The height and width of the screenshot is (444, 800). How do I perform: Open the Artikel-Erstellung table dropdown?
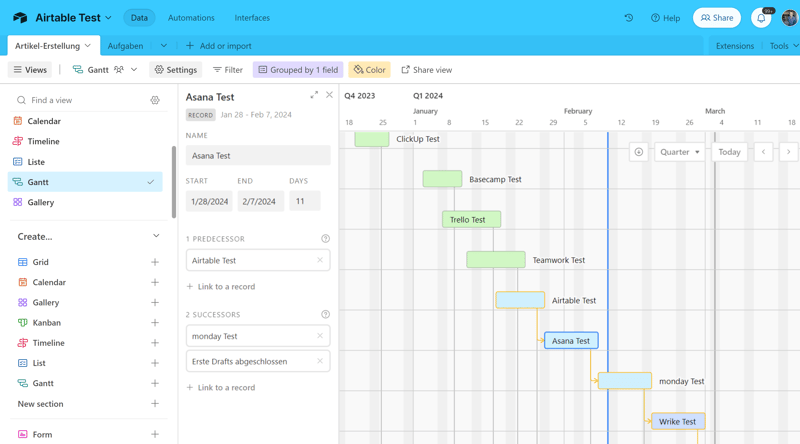pos(88,46)
